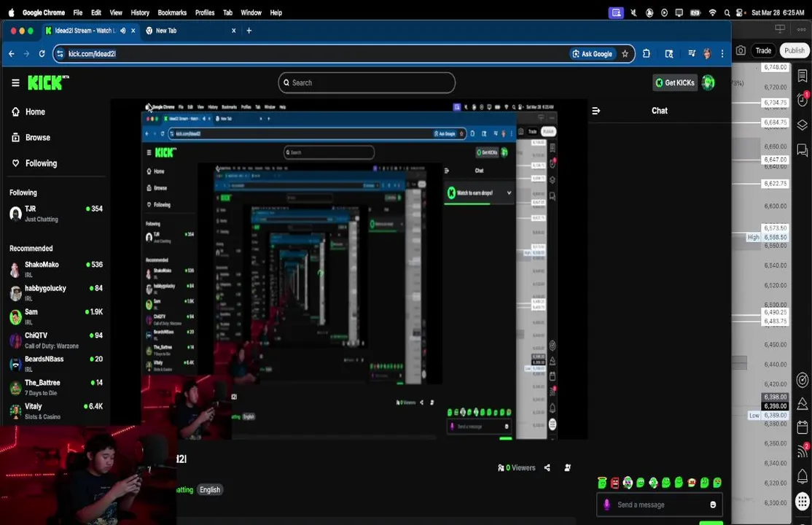Open watchlist icon in chart sidebar
The image size is (812, 525).
pos(803,76)
